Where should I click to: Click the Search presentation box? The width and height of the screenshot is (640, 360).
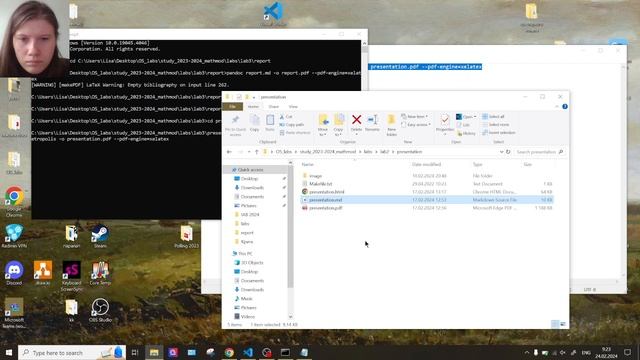pyautogui.click(x=540, y=152)
